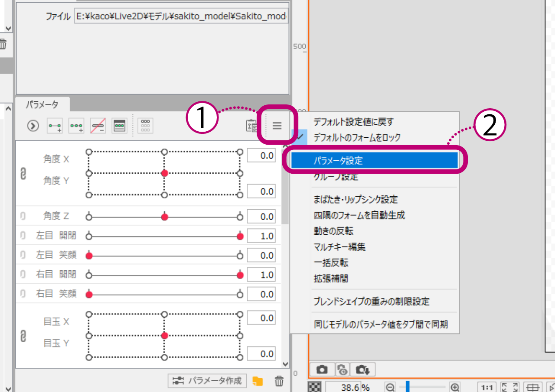Image resolution: width=555 pixels, height=392 pixels.
Task: Click the clipboard paste icon beside the menu
Action: pos(251,126)
